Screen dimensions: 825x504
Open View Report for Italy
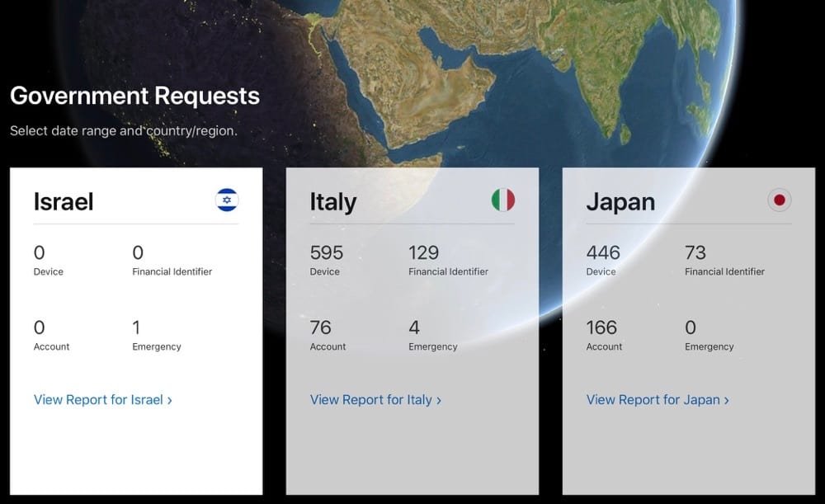375,399
